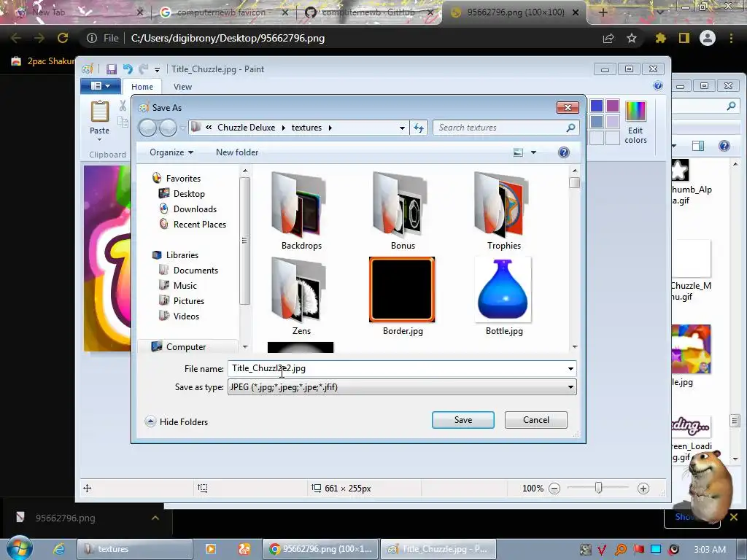Zoom out with Paint's minus button

point(554,488)
